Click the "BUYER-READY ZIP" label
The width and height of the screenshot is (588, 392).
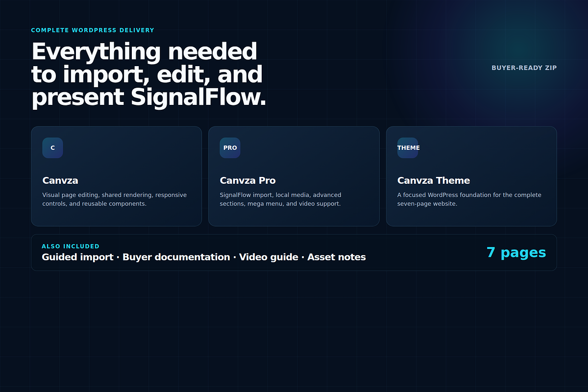pos(524,68)
